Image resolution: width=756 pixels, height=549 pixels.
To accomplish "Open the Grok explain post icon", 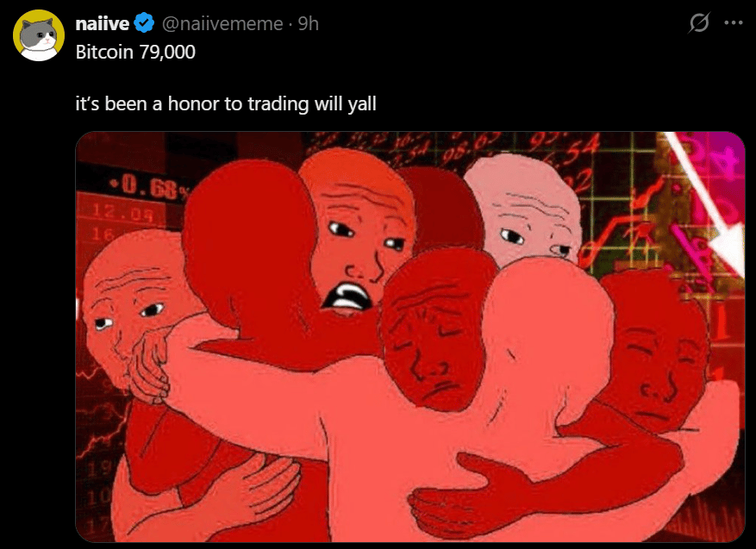I will point(698,22).
